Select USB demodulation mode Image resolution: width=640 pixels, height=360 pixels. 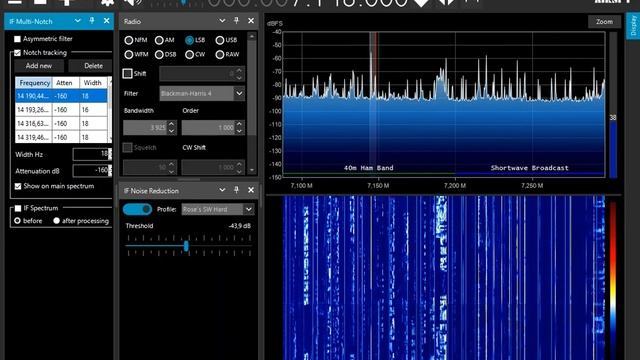tap(220, 40)
